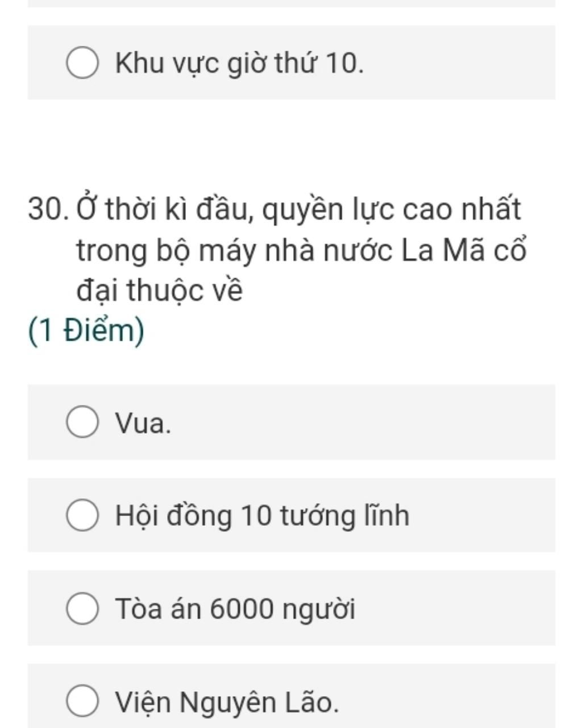This screenshot has height=728, width=582.
Task: Click the question line 'trong bộ máy nhà nước'
Action: (x=301, y=250)
